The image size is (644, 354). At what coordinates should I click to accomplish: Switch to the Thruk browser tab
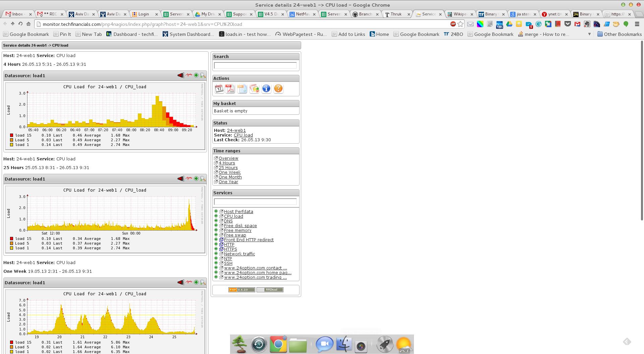[396, 14]
